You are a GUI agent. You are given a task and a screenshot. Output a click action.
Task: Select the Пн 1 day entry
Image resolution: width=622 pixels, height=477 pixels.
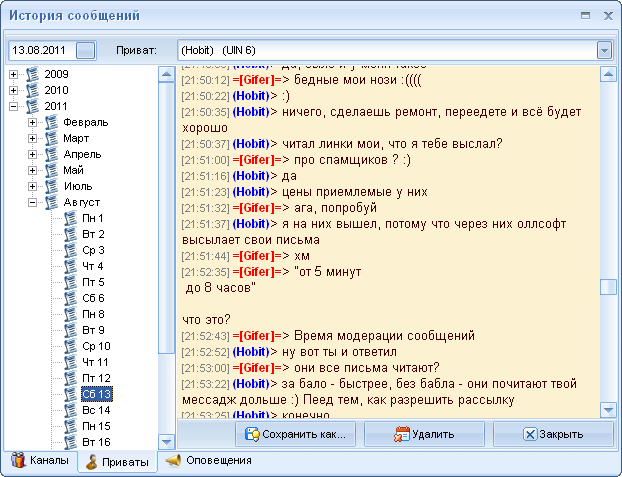pos(92,218)
